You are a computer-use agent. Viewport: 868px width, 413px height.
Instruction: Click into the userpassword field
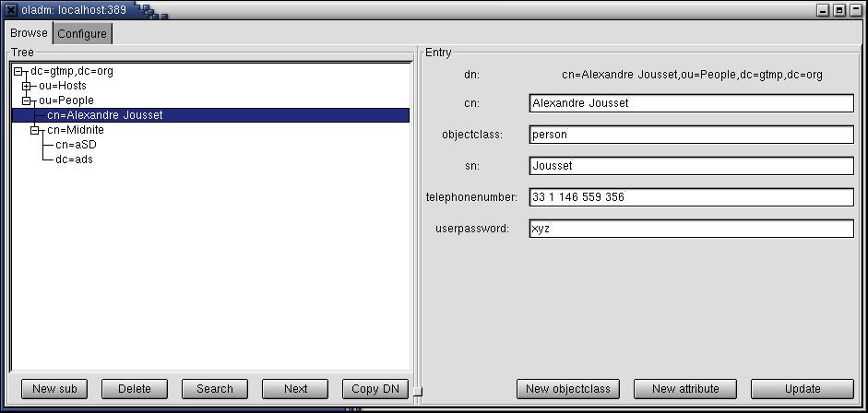coord(691,229)
